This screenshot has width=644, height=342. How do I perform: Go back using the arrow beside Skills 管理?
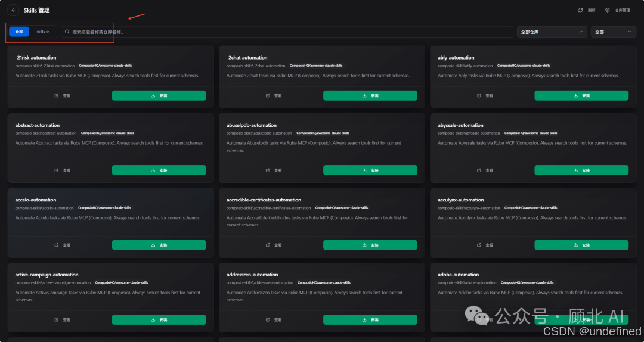[x=13, y=10]
